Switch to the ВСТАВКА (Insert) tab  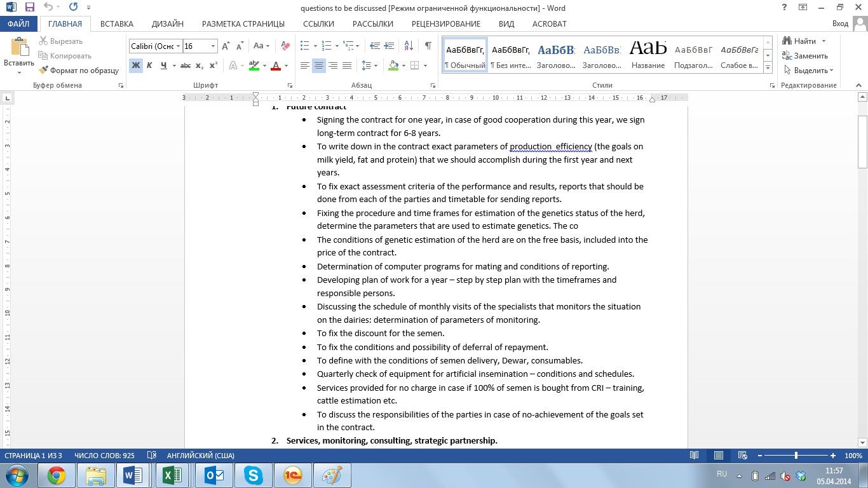117,24
